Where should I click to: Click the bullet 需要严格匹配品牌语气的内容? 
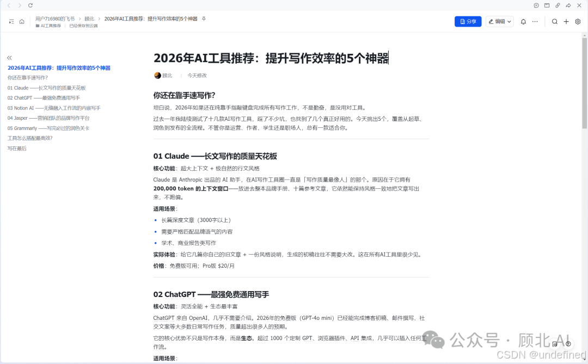click(x=197, y=232)
